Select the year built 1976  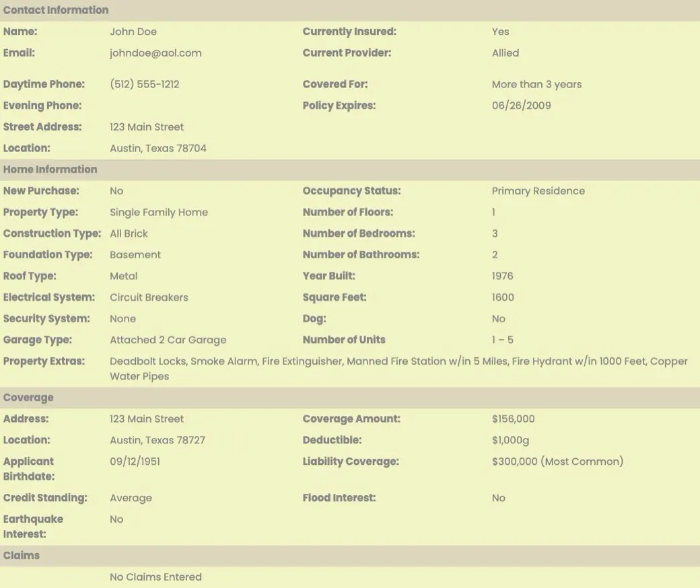(502, 276)
